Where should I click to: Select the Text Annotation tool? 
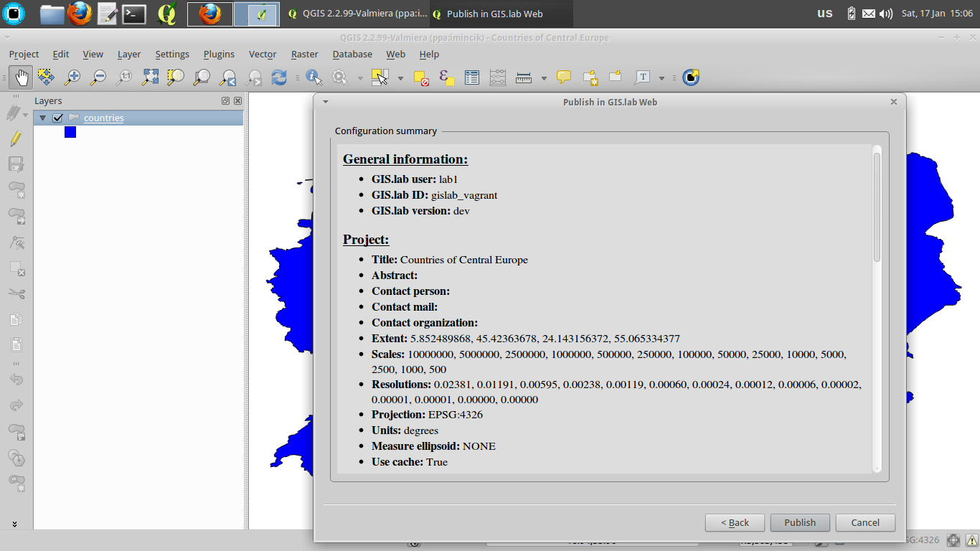click(643, 77)
